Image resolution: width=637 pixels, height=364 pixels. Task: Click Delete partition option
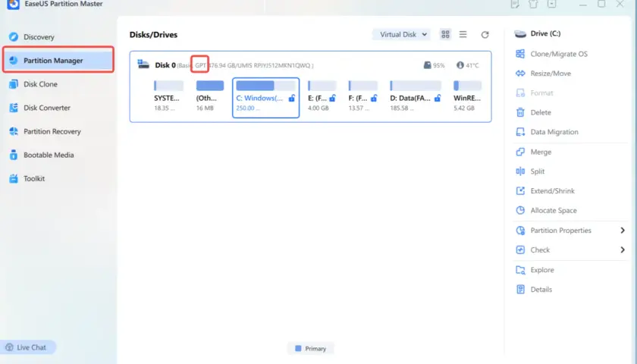pos(541,112)
